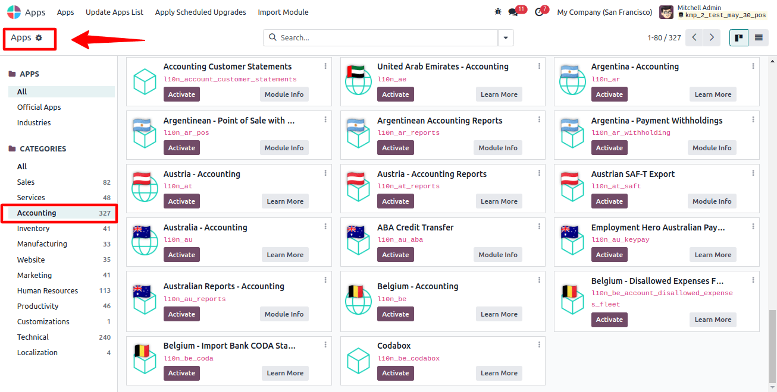Open kebab menu on Codabox card
The width and height of the screenshot is (777, 392).
(539, 345)
